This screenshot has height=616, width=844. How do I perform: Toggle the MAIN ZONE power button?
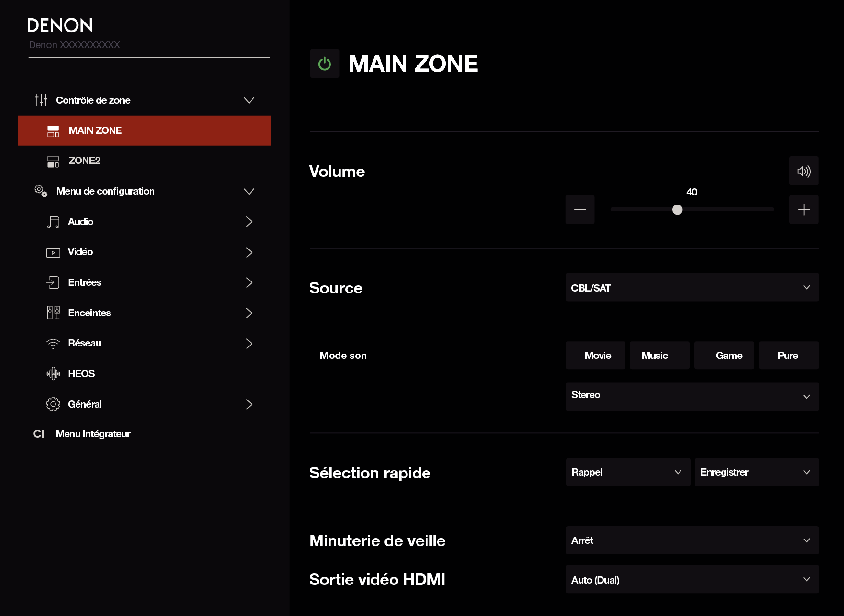pos(324,64)
